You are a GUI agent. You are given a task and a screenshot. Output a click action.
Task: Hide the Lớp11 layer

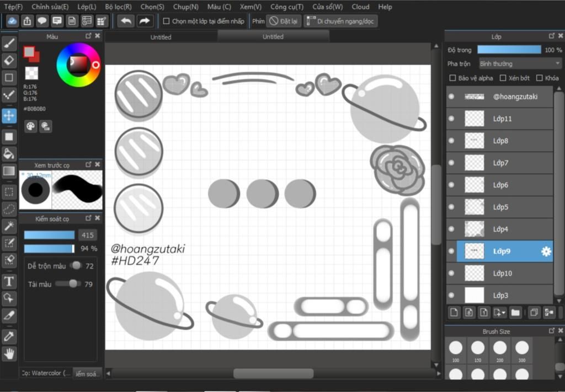click(x=451, y=119)
